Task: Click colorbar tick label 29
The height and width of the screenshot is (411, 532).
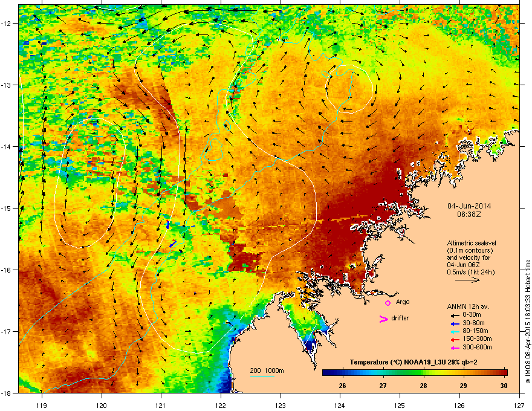Action: tap(463, 386)
